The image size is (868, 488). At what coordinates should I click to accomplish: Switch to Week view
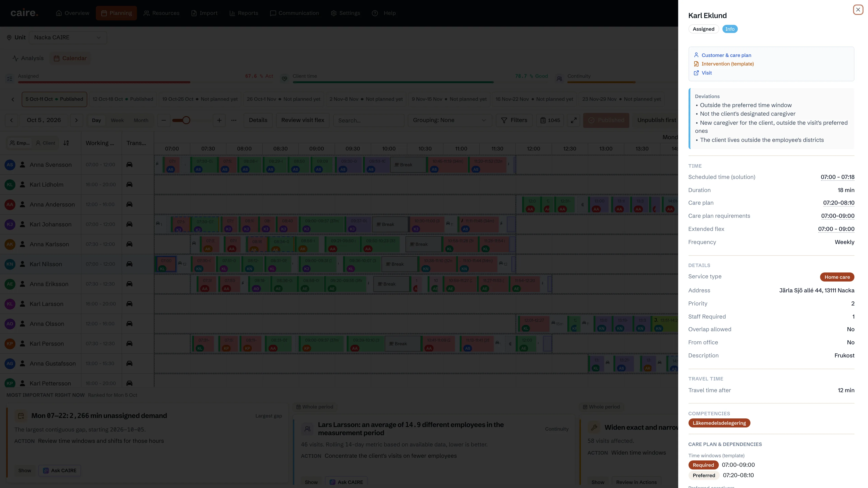117,120
